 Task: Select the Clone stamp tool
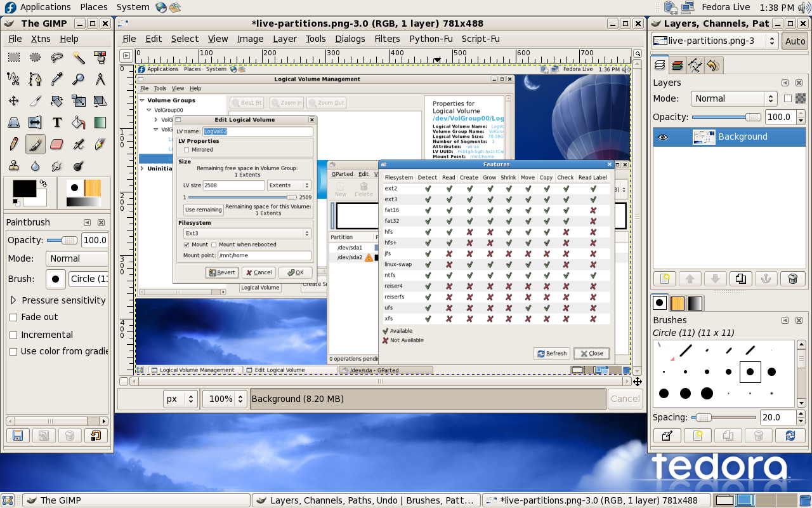point(13,166)
